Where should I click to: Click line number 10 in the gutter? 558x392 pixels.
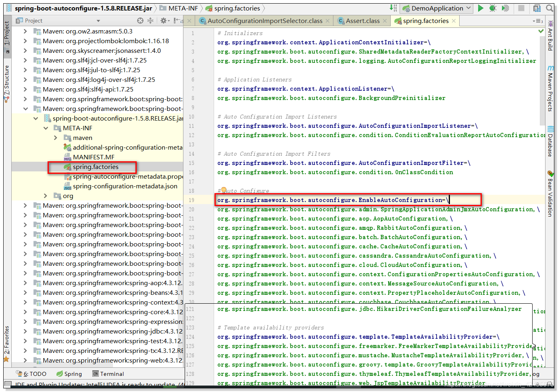[192, 117]
